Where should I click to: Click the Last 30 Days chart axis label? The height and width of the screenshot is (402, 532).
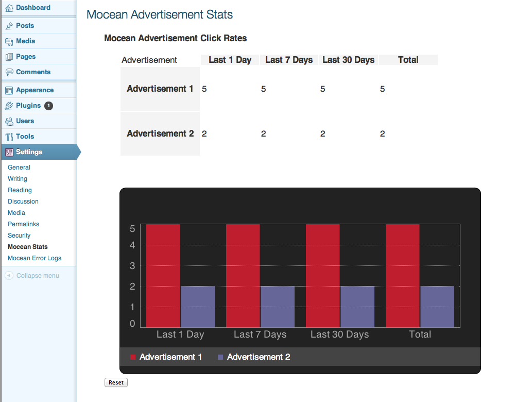coord(339,334)
